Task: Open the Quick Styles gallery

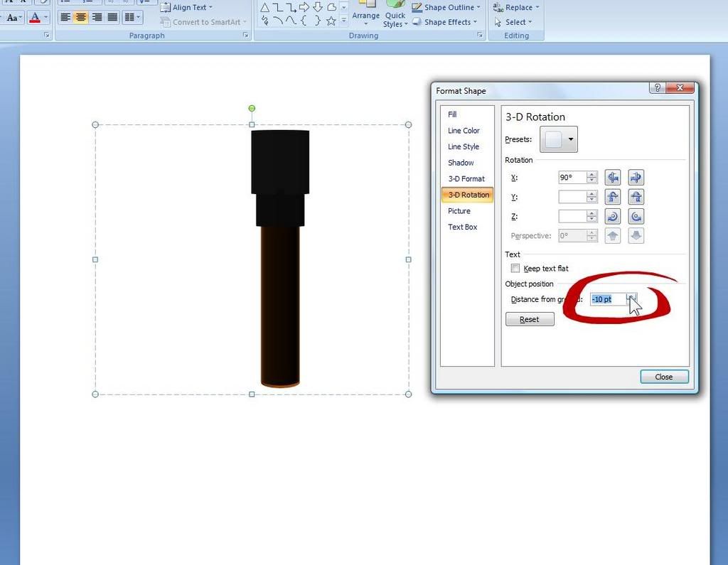Action: point(395,14)
